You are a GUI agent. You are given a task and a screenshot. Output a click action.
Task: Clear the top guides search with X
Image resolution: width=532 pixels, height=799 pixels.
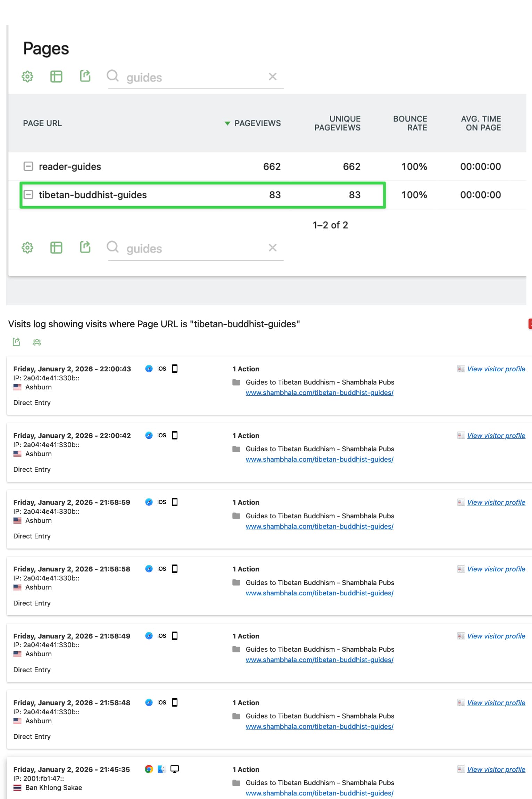tap(273, 76)
